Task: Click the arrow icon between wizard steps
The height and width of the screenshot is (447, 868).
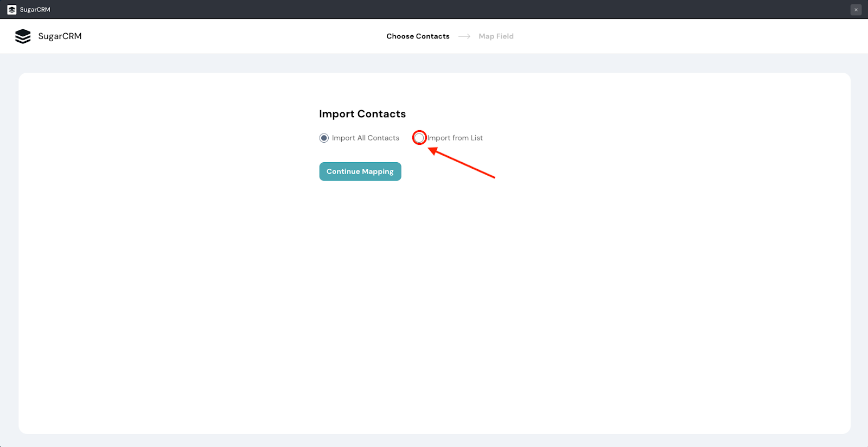Action: tap(464, 36)
